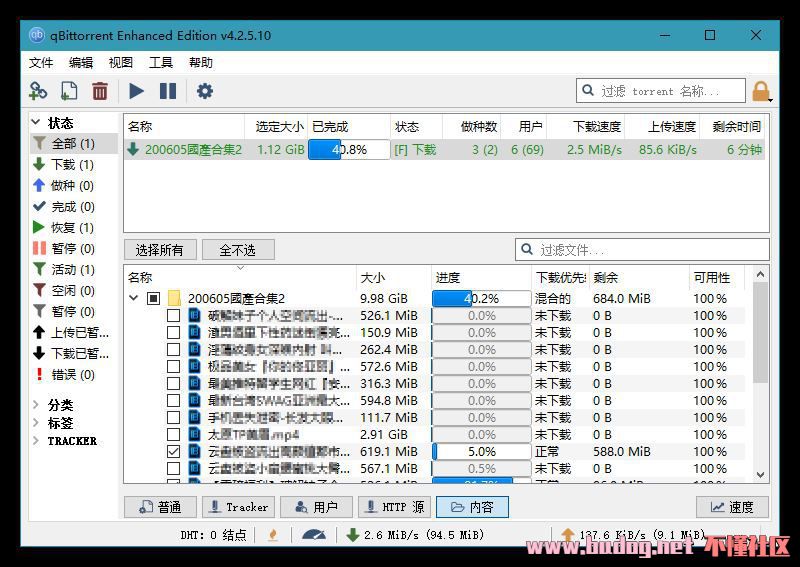The image size is (800, 567).
Task: Check the 2.91 GiB mp4 file checkbox
Action: 173,435
